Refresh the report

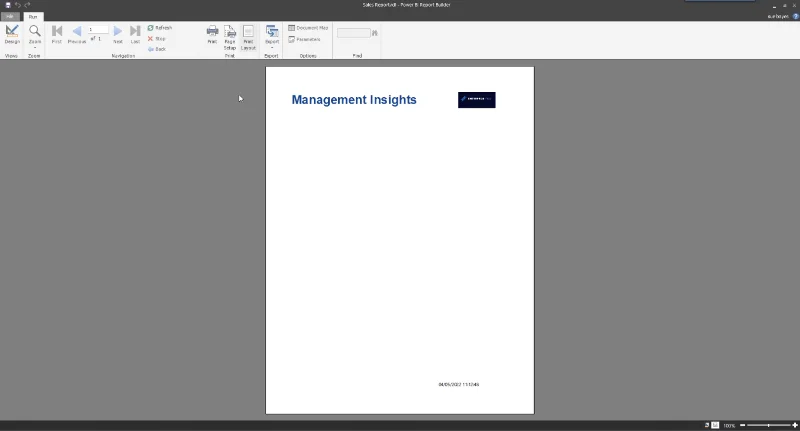(160, 28)
